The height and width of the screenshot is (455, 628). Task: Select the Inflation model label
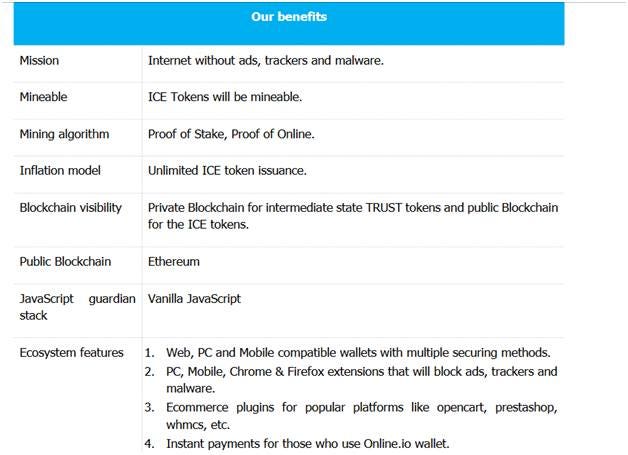(x=60, y=171)
